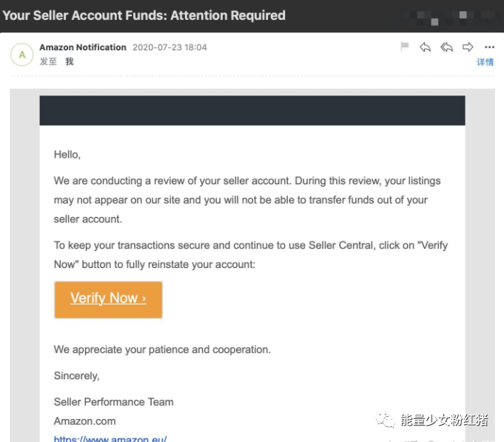Click the Seller Performance Team signature
Image resolution: width=504 pixels, height=442 pixels.
(113, 402)
